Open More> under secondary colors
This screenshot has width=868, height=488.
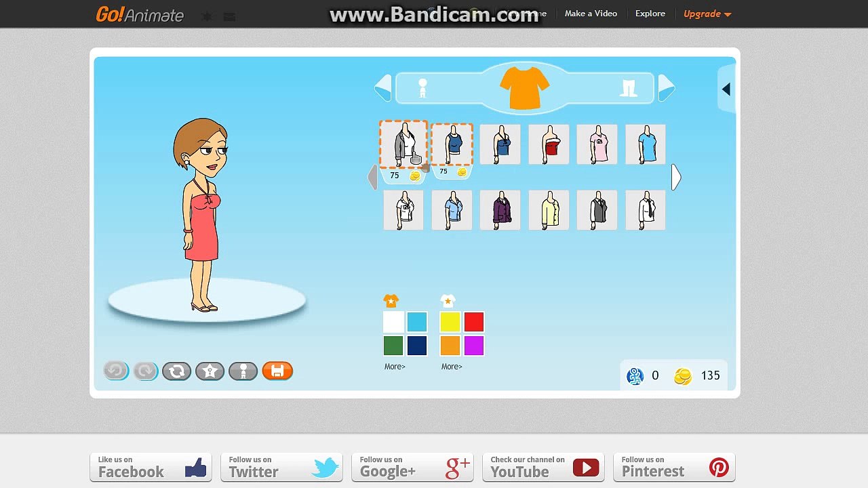452,367
